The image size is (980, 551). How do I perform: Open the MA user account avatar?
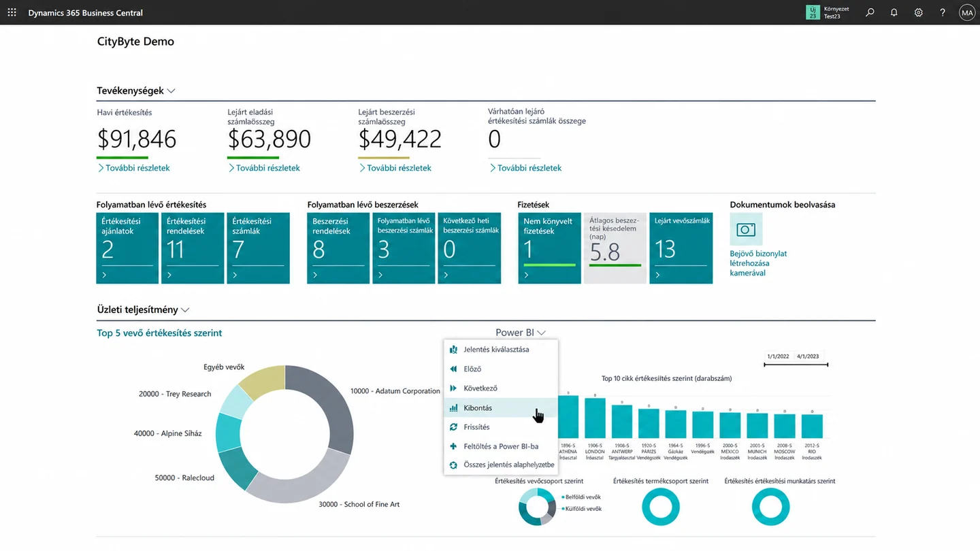[x=967, y=12]
